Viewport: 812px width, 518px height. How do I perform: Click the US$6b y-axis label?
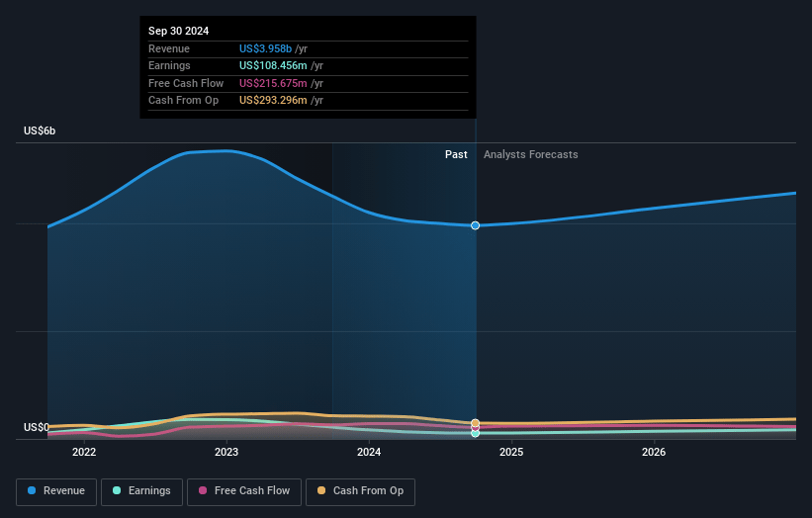tap(40, 130)
